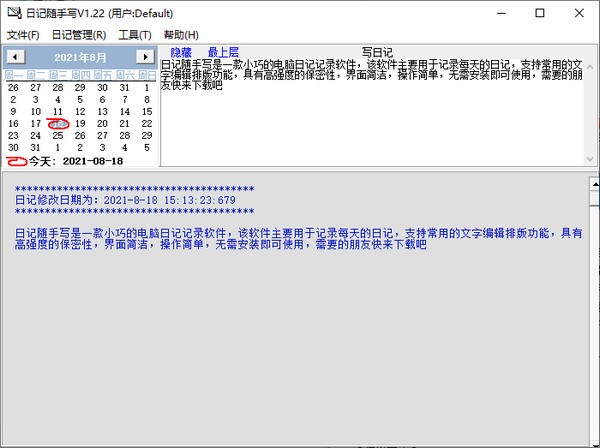Click the 周四 weekday header
This screenshot has width=600, height=448.
pos(80,75)
